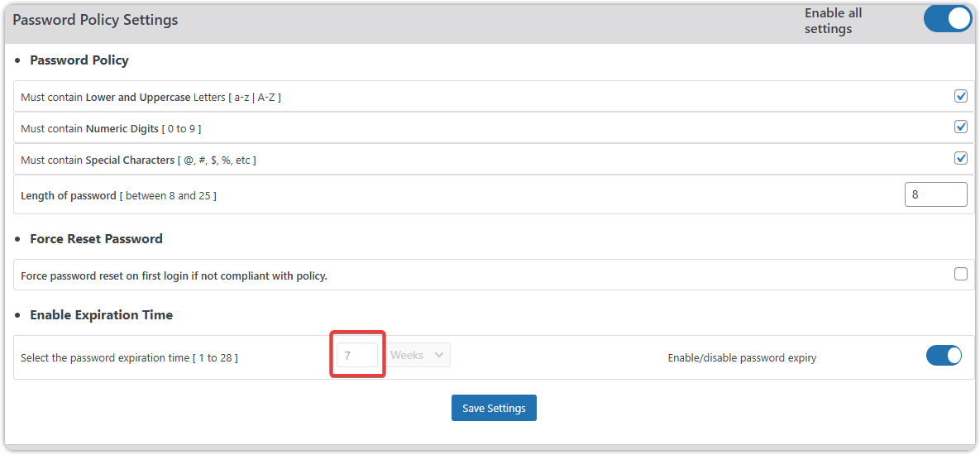Click 'Must contain Numeric Digits' label text
The height and width of the screenshot is (455, 980).
(112, 129)
